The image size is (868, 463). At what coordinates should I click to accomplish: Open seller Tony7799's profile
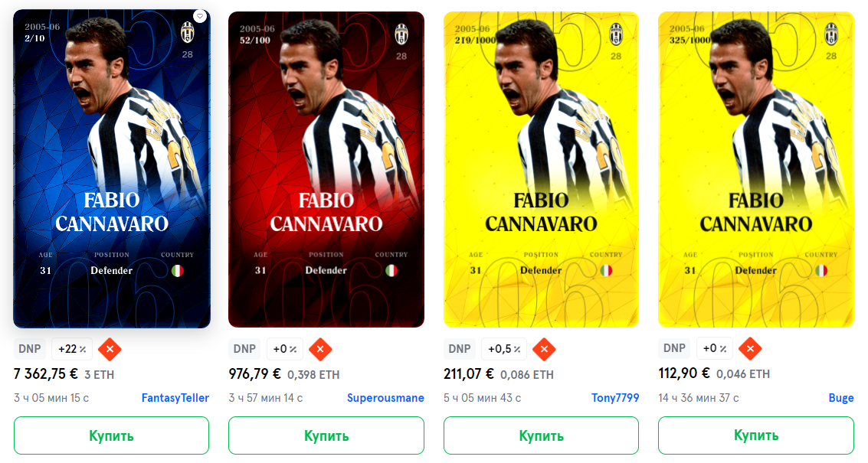coord(615,398)
